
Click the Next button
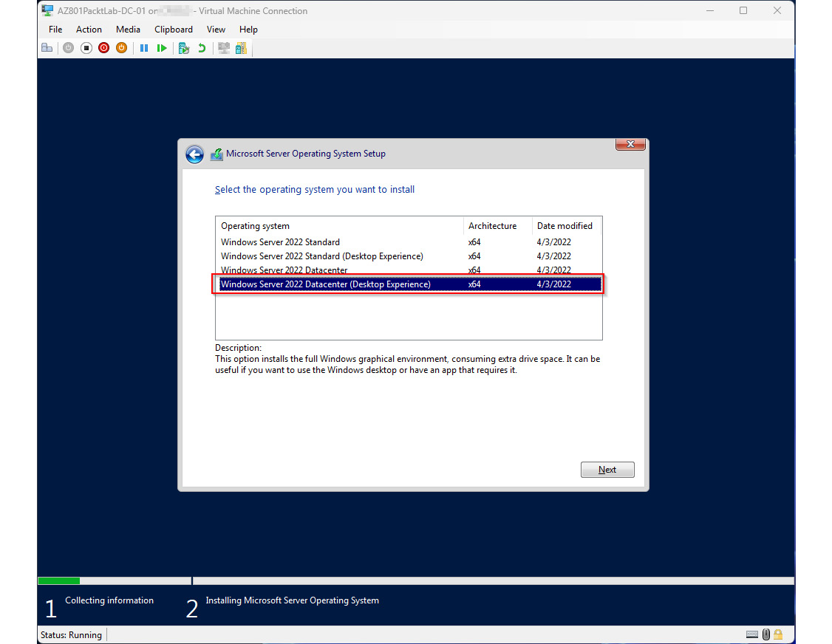tap(607, 470)
